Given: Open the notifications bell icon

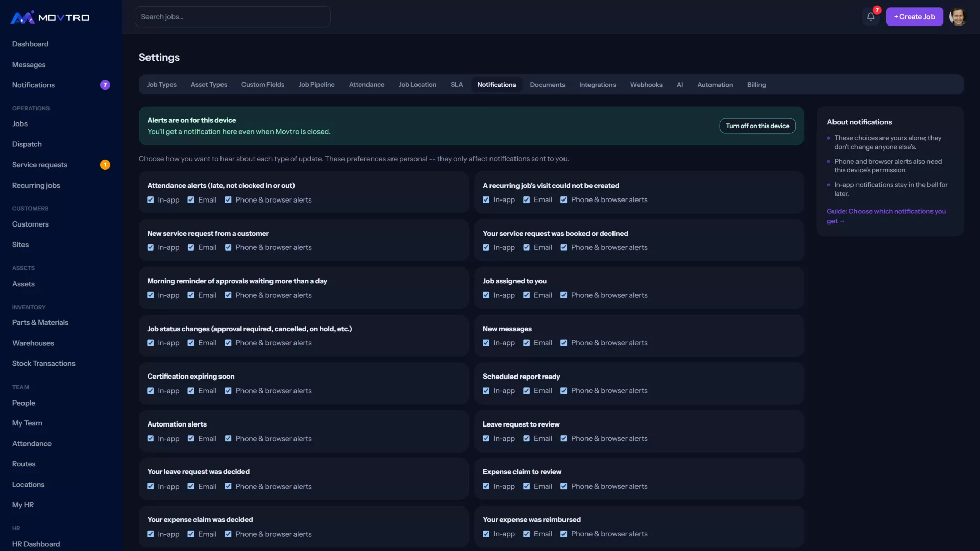Looking at the screenshot, I should 871,17.
